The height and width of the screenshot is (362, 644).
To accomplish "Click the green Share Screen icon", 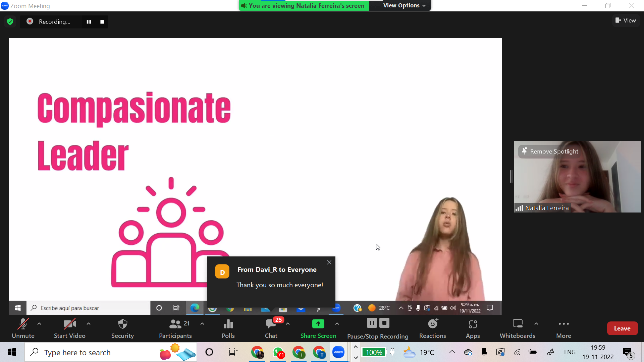I will click(x=318, y=324).
